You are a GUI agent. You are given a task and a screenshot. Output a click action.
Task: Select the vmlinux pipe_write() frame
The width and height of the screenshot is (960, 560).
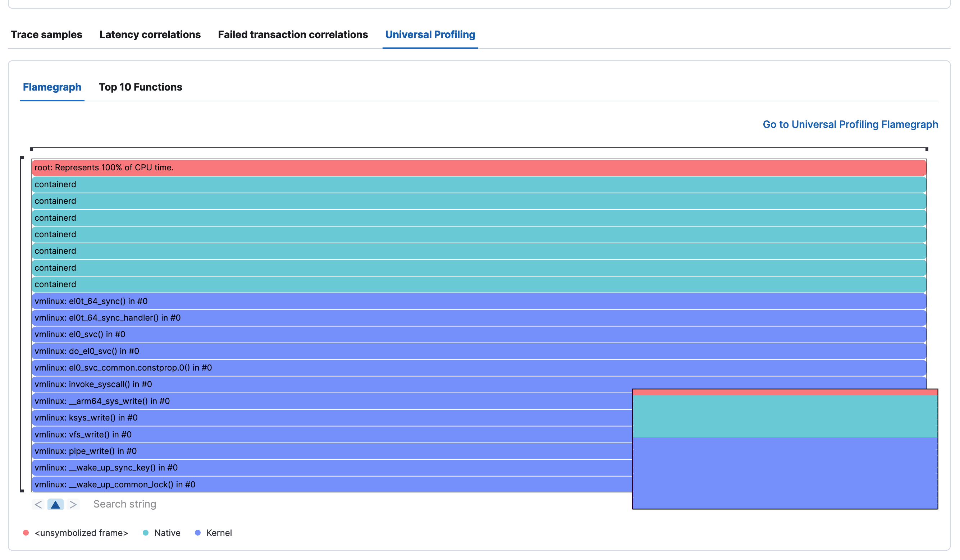[332, 451]
